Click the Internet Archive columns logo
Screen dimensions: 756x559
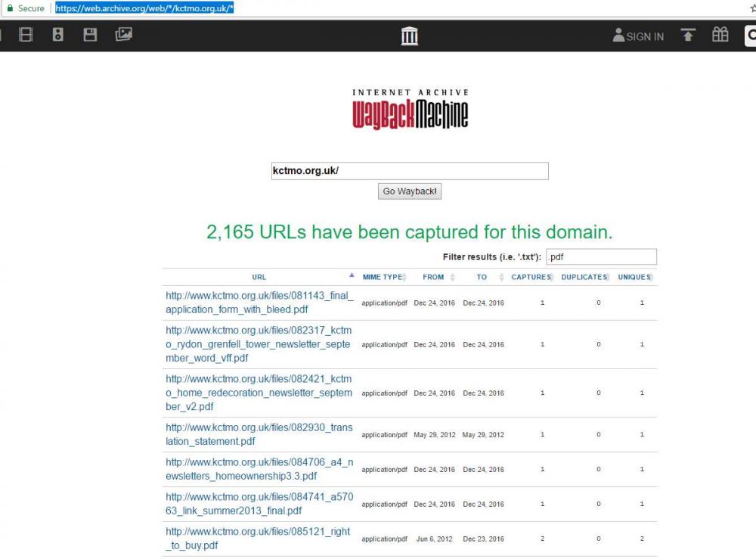click(x=409, y=36)
